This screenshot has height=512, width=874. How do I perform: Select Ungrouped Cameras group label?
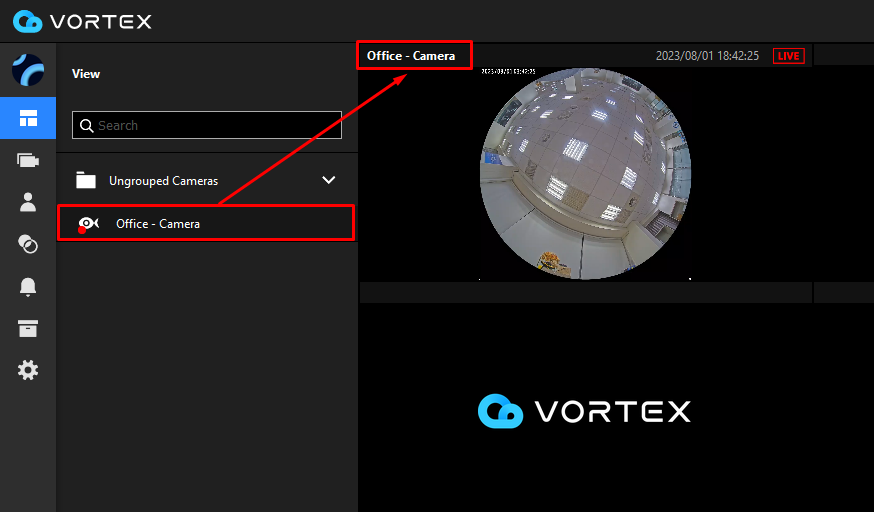(x=163, y=181)
